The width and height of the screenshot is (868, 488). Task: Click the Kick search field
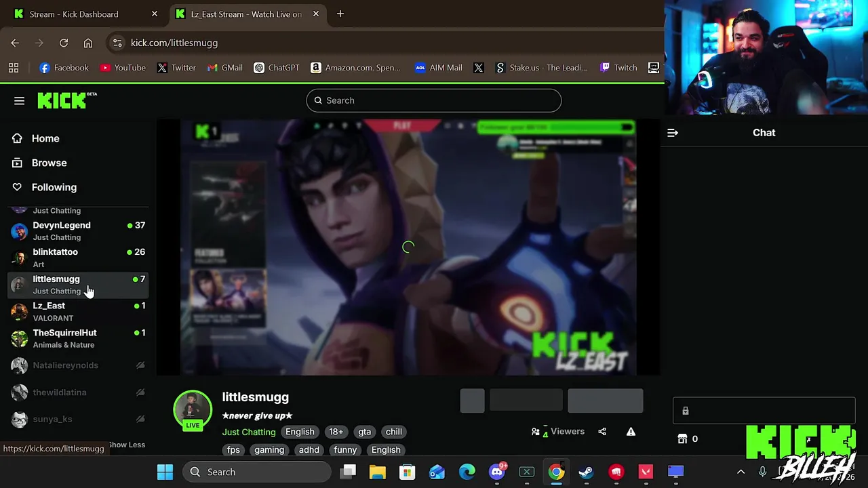(434, 100)
